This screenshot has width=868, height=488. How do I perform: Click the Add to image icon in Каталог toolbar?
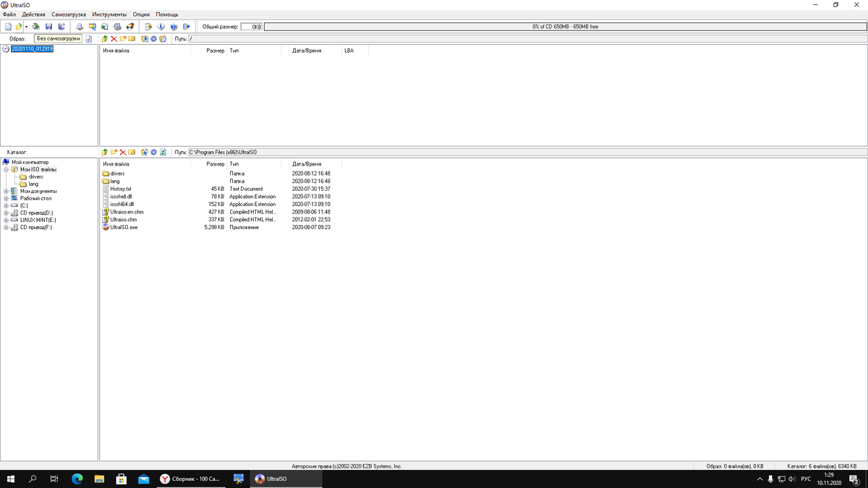click(145, 152)
